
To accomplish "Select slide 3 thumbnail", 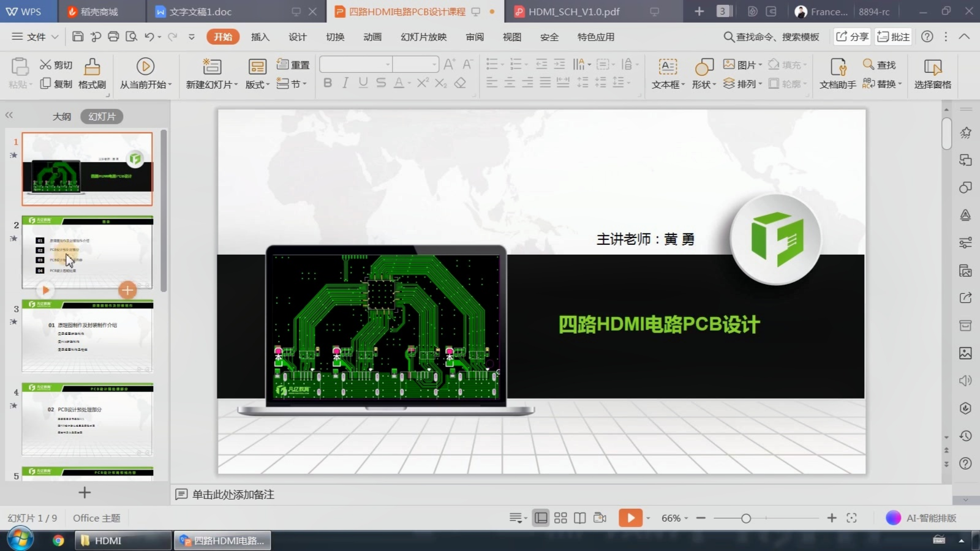I will 88,336.
